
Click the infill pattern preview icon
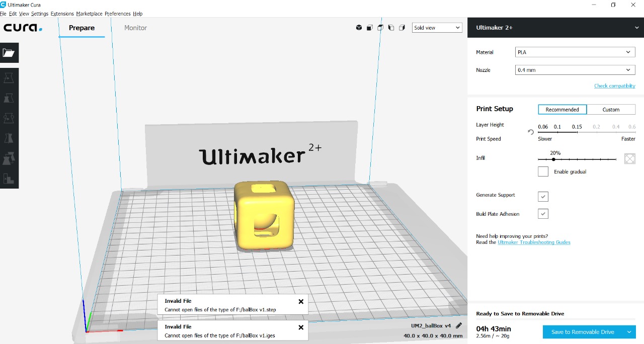tap(629, 158)
